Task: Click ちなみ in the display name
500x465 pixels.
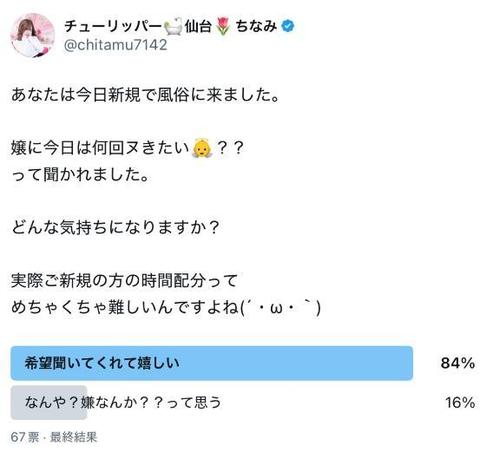Action: pyautogui.click(x=256, y=26)
